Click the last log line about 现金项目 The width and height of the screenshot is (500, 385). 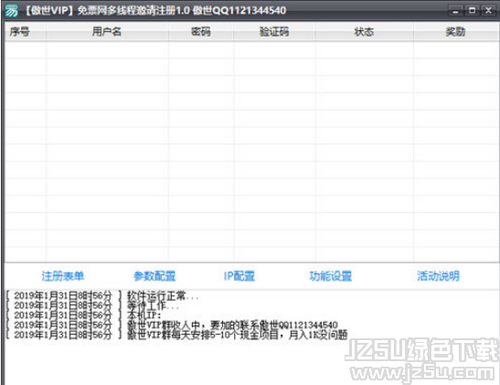pos(177,334)
